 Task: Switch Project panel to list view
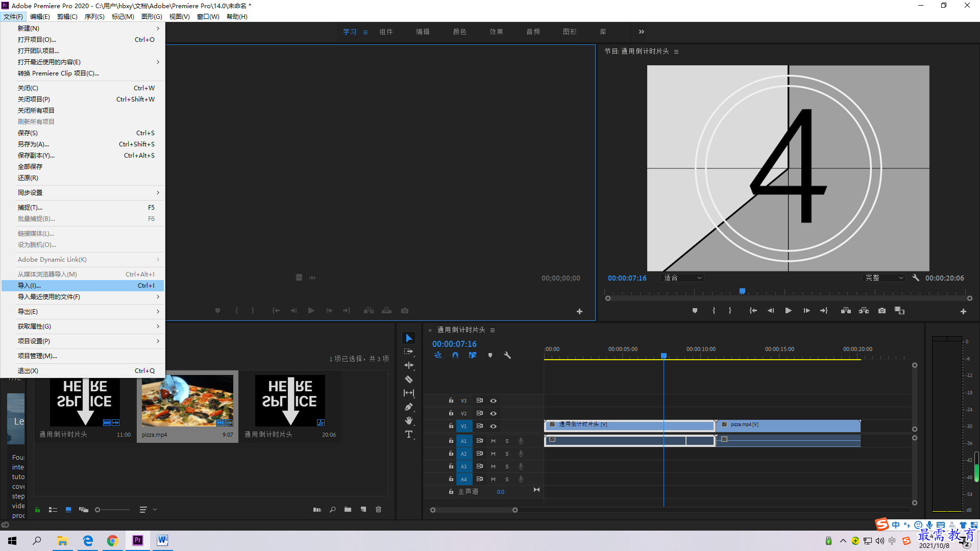coord(53,509)
